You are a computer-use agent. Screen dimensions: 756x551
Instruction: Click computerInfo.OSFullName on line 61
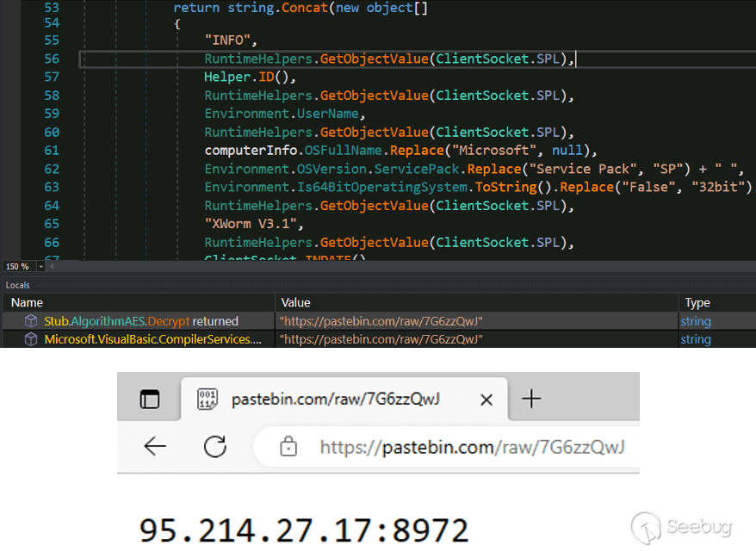(x=293, y=151)
